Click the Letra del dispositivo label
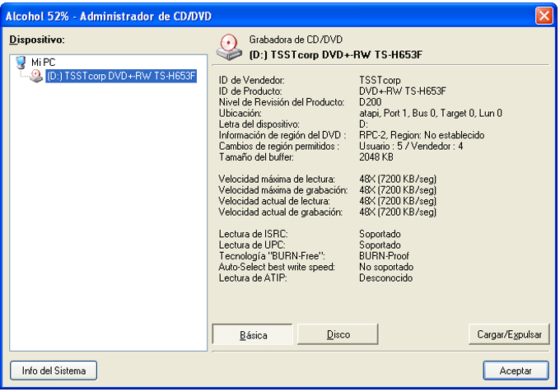The image size is (560, 392). [x=259, y=124]
